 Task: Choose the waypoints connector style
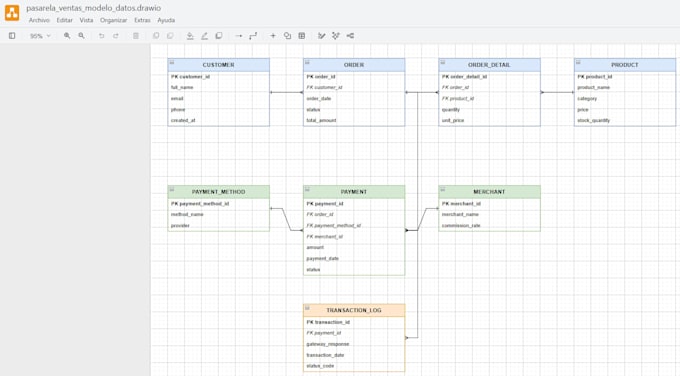253,36
